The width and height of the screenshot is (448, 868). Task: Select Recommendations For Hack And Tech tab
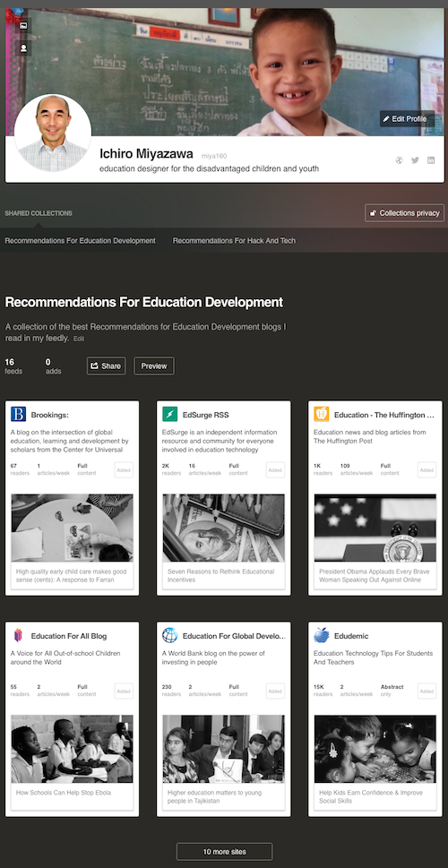(234, 241)
